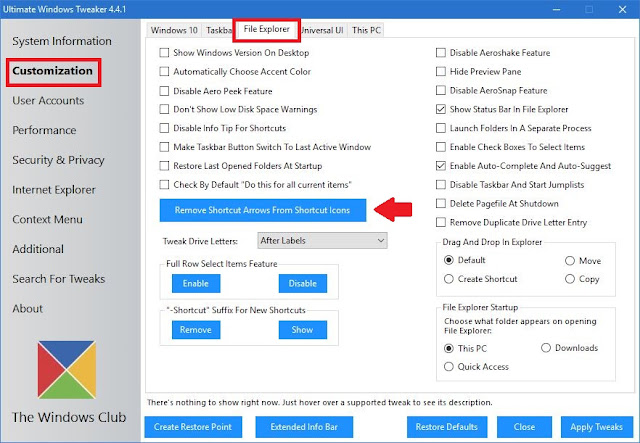Select Move drag and drop option
The width and height of the screenshot is (640, 443).
[570, 261]
